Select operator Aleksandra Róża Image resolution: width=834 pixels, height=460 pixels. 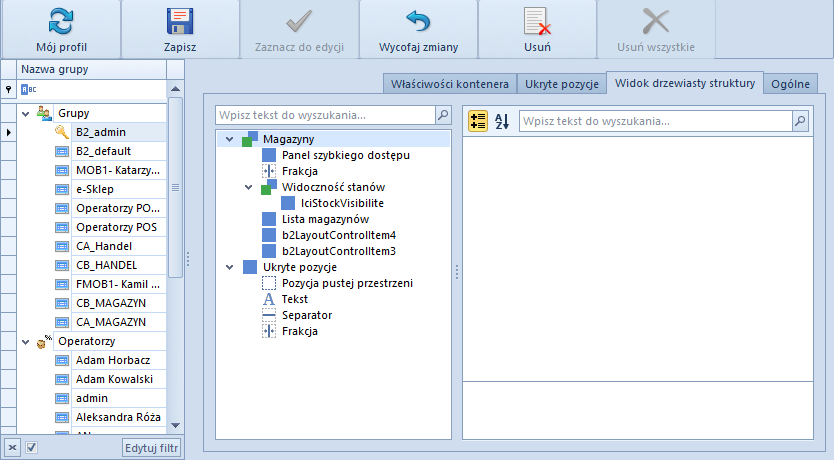[x=118, y=417]
